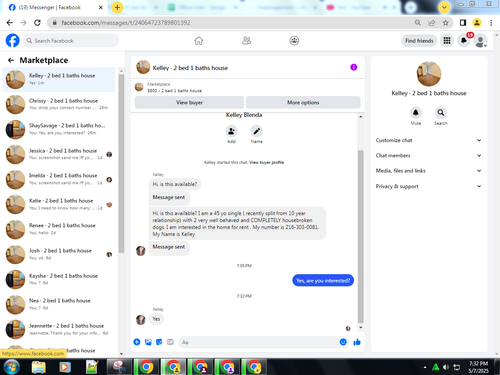Click the volume speaker icon in system tray
This screenshot has height=375, width=500.
446,367
